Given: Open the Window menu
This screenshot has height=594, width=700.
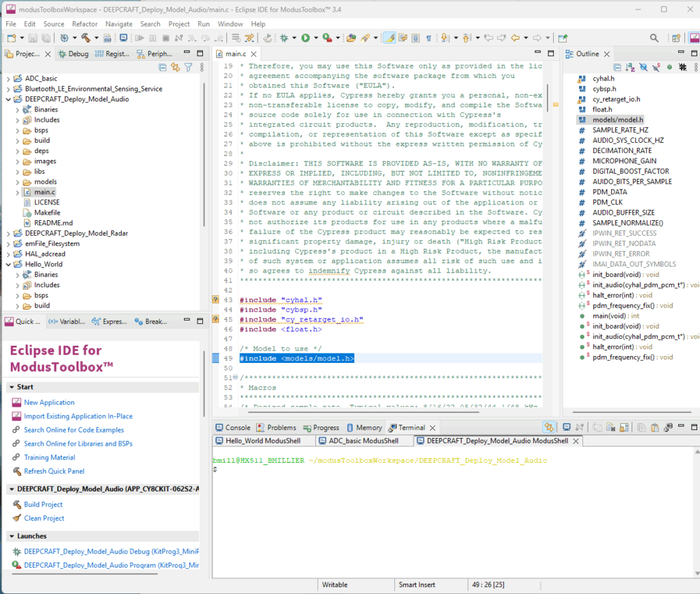Looking at the screenshot, I should [x=230, y=24].
